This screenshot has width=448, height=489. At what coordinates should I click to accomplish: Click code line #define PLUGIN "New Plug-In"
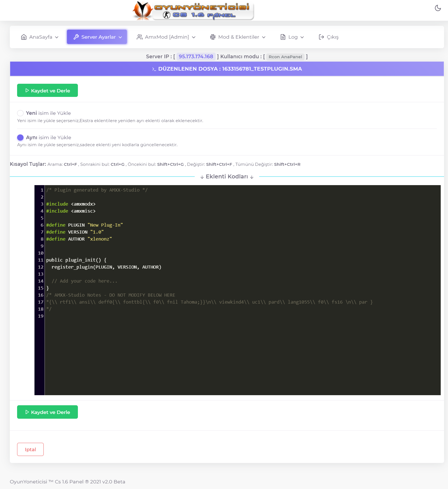tap(85, 225)
